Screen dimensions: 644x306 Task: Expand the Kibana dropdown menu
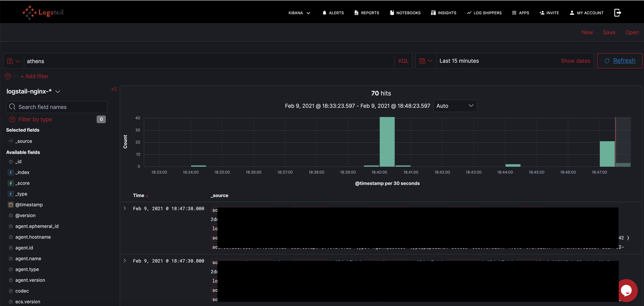[x=299, y=13]
